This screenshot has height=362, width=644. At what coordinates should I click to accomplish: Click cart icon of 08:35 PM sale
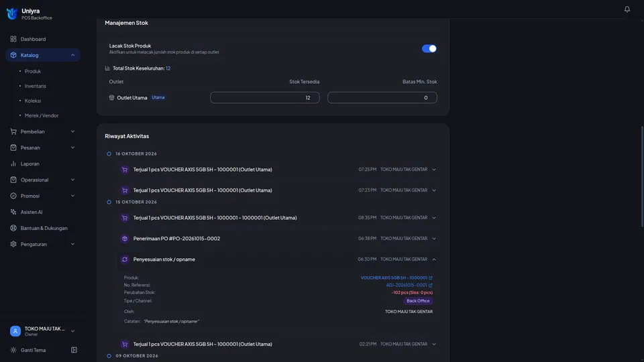pyautogui.click(x=125, y=217)
